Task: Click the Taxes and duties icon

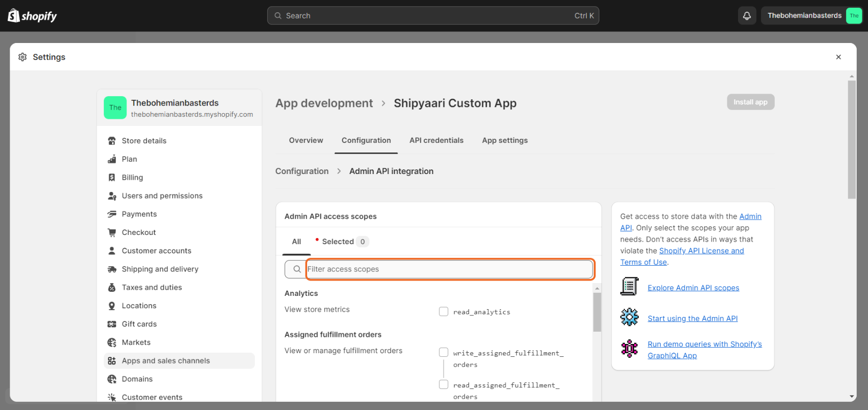Action: [112, 288]
